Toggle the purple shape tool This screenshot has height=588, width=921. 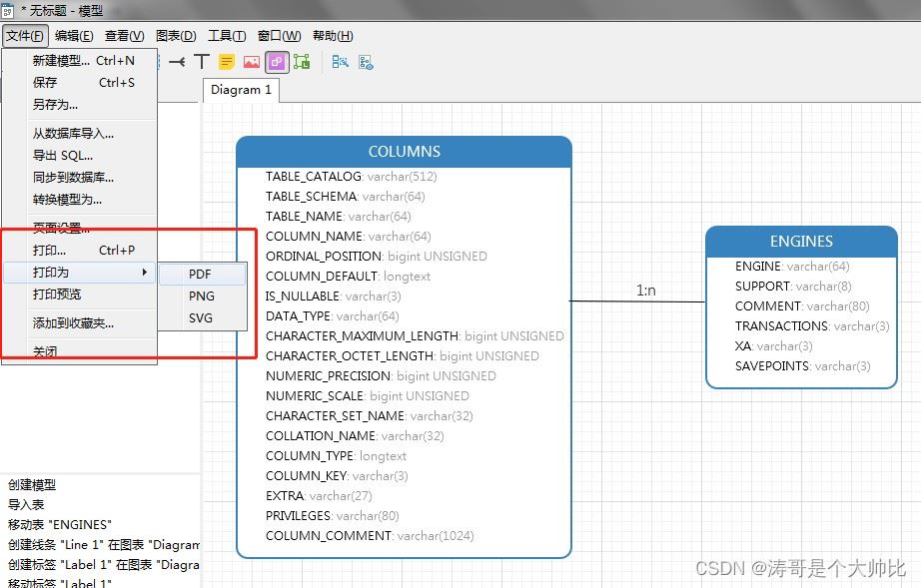pyautogui.click(x=277, y=62)
